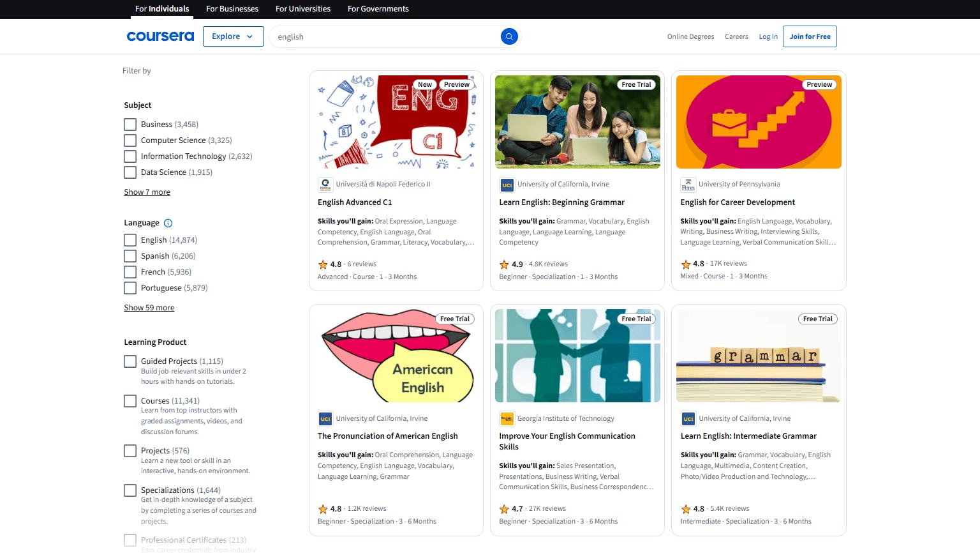The image size is (980, 553).
Task: Click the Join for Free button
Action: 810,36
